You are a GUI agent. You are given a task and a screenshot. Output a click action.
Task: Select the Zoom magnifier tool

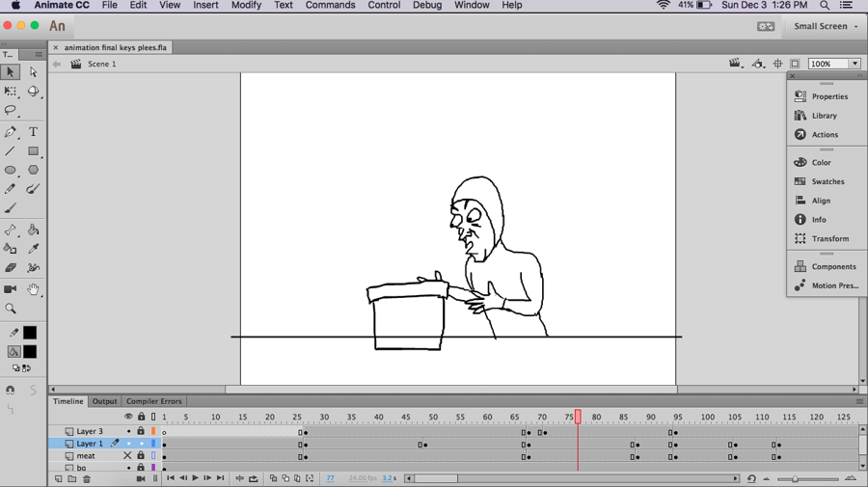tap(10, 309)
